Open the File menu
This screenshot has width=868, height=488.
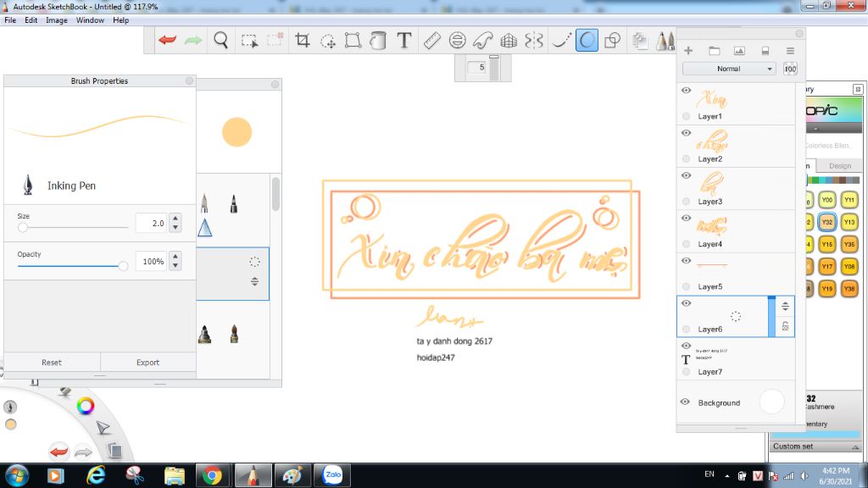(10, 20)
